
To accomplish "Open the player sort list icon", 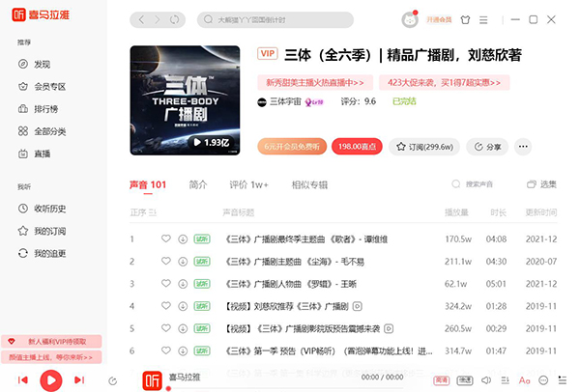I will tap(505, 380).
